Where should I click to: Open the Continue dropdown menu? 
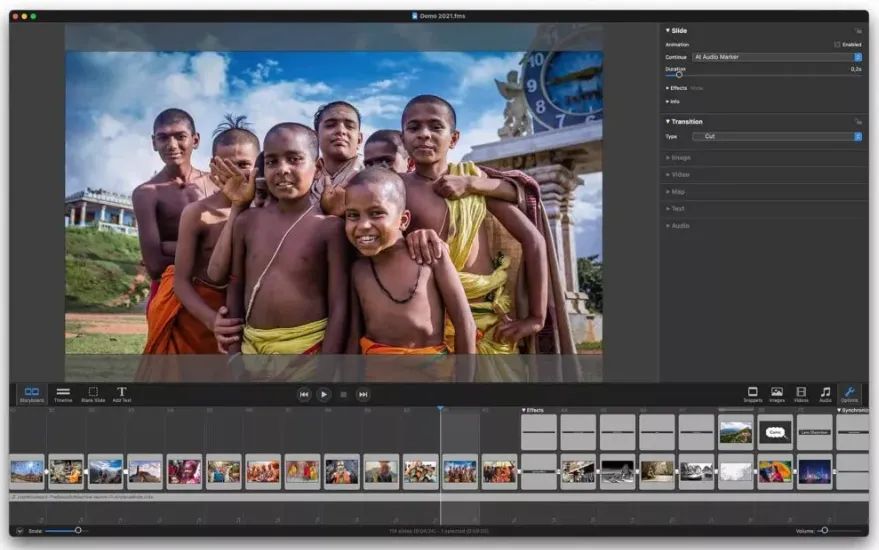coord(777,57)
